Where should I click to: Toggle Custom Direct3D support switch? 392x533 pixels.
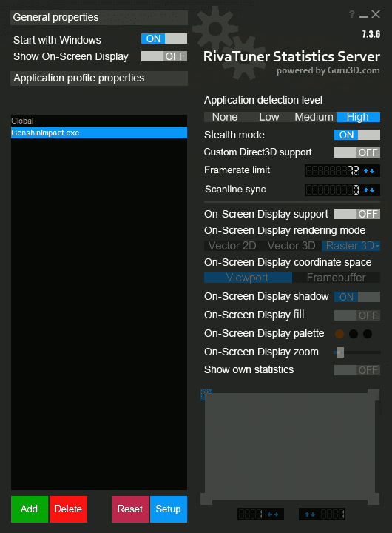[x=357, y=152]
